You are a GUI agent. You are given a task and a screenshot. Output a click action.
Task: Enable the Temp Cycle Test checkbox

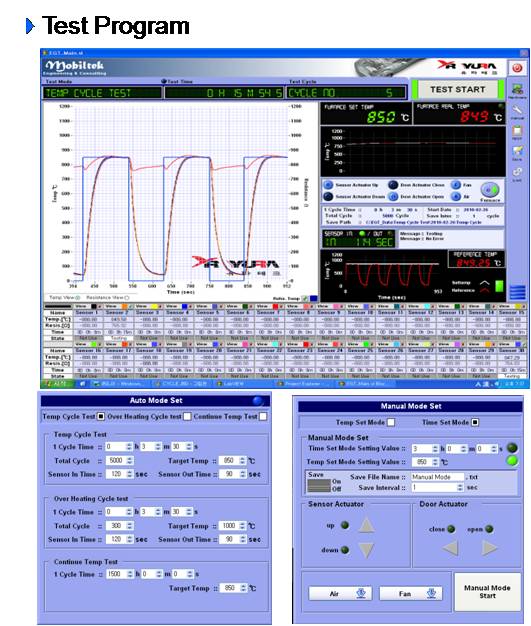click(x=101, y=416)
